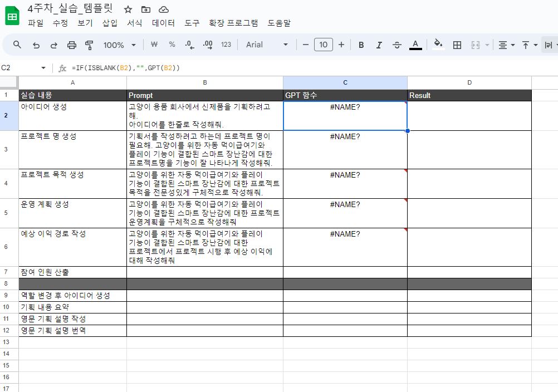
Task: Open the 수정 menu
Action: click(60, 23)
